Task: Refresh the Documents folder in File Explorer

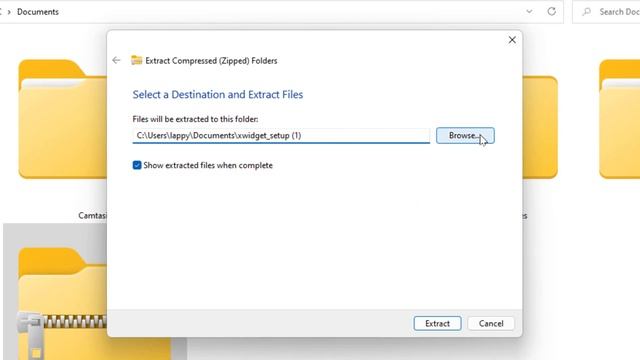Action: [x=551, y=11]
